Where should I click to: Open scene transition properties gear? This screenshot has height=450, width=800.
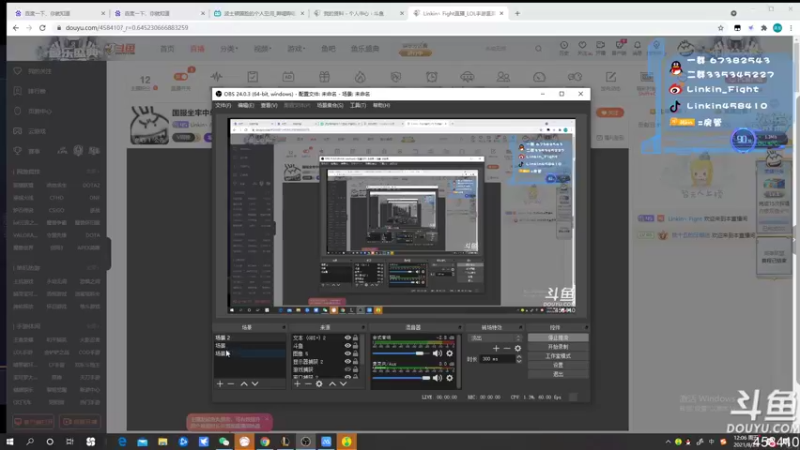(x=518, y=348)
